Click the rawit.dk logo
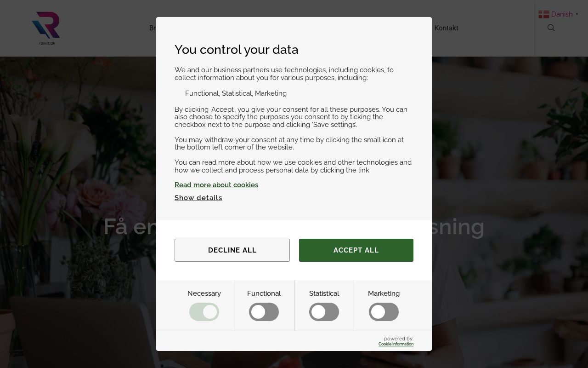The image size is (588, 368). click(46, 28)
